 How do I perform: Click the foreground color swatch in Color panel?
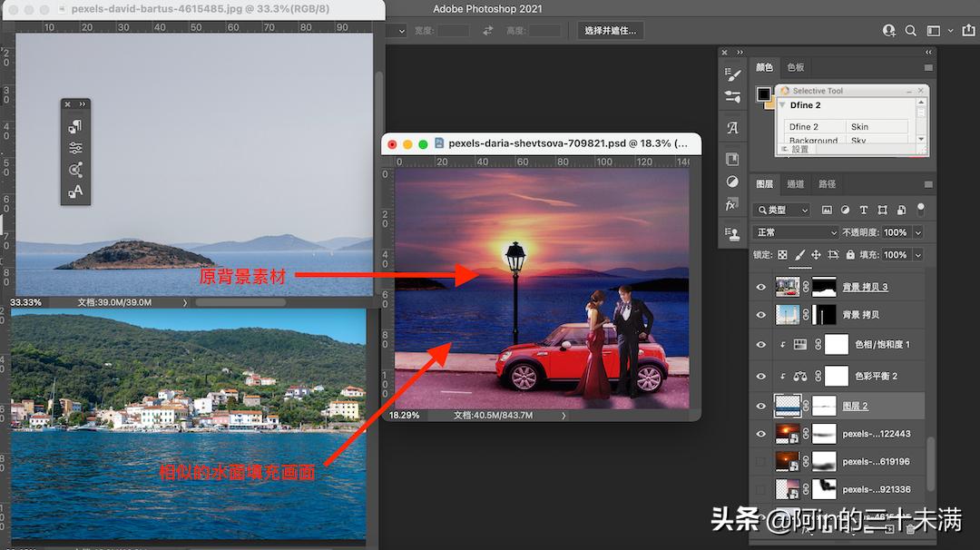pos(763,95)
